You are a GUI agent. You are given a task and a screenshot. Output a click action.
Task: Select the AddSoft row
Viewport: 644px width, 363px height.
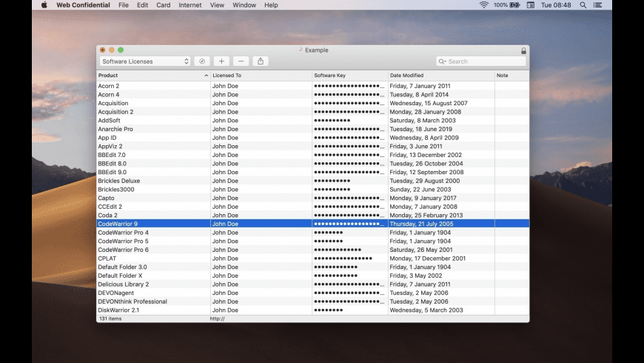tap(313, 121)
